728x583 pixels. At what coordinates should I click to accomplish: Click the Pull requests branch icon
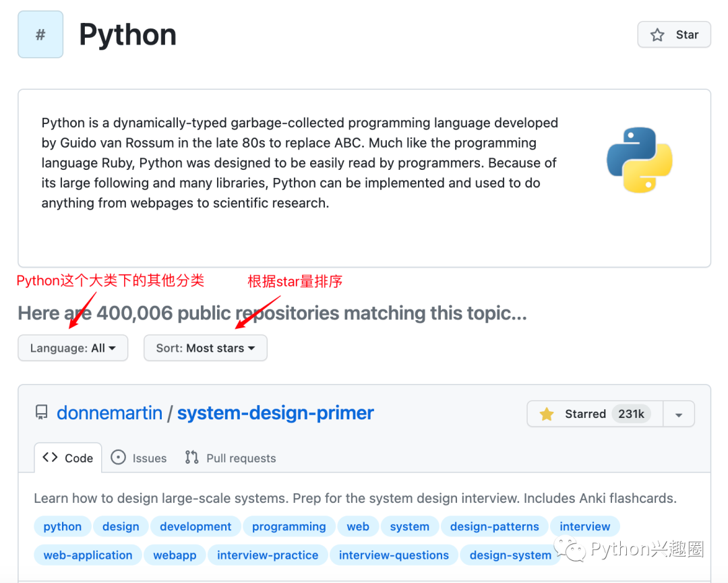pos(191,458)
